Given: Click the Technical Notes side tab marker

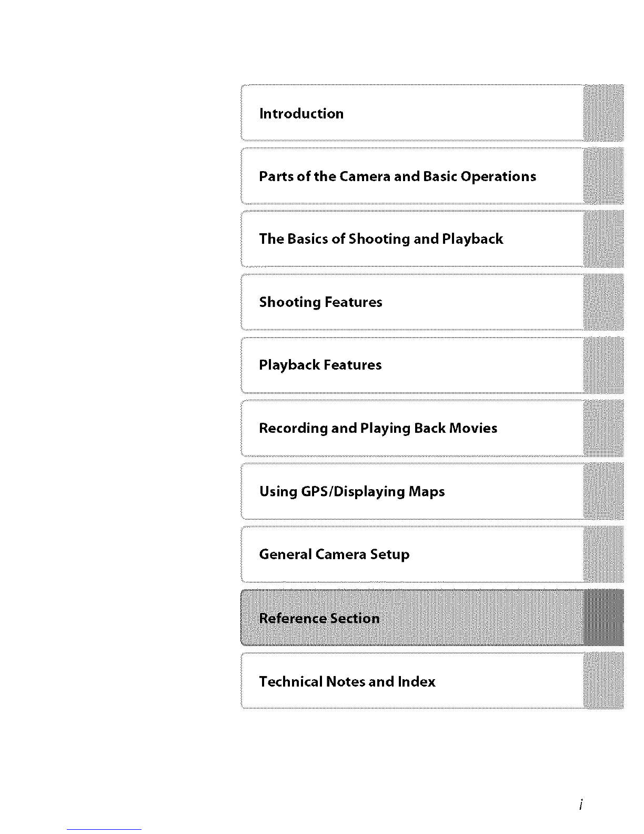Looking at the screenshot, I should (x=603, y=681).
